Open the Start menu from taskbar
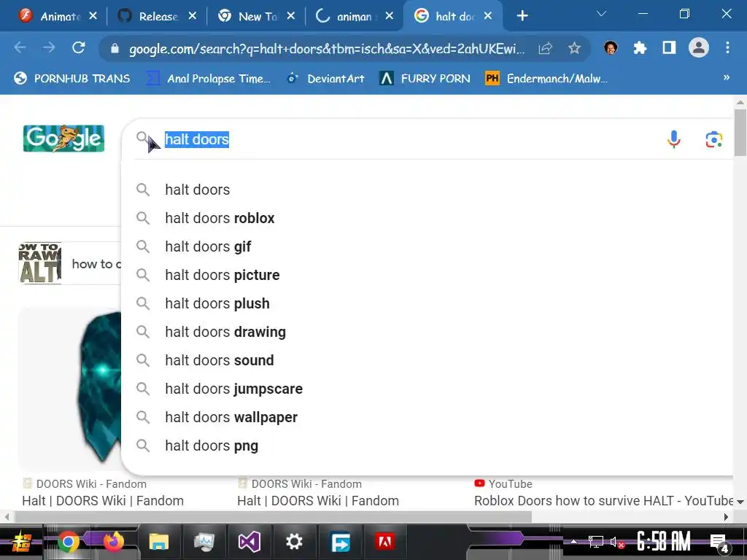The width and height of the screenshot is (747, 560). pos(21,542)
